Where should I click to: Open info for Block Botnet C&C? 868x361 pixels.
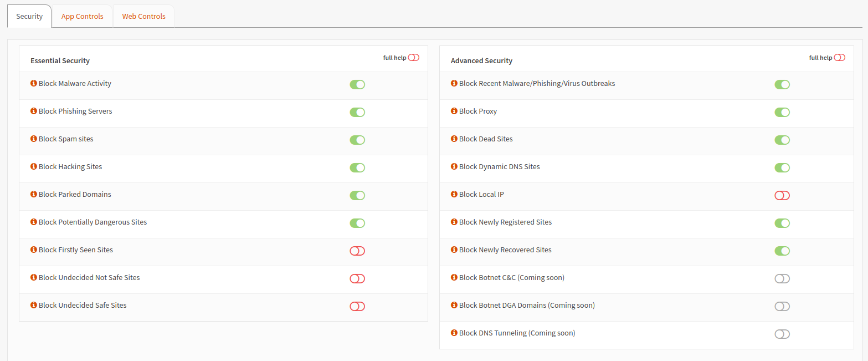[454, 277]
